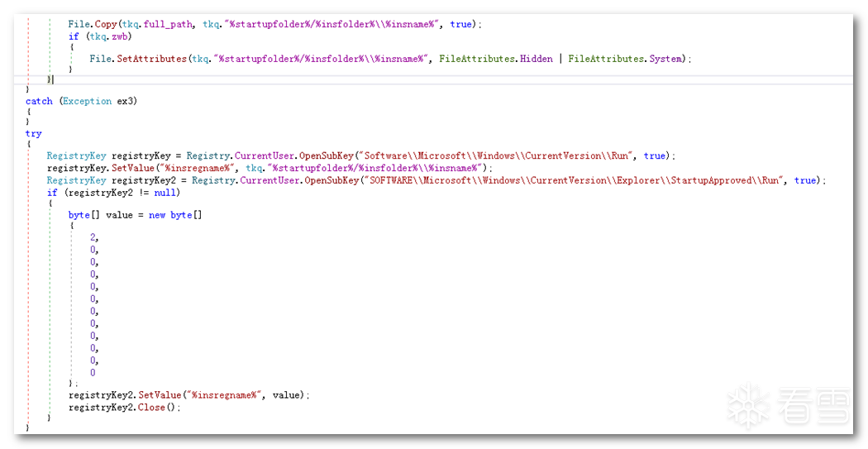Click the 'true' argument in File.Copy line
The width and height of the screenshot is (868, 449).
coord(460,24)
